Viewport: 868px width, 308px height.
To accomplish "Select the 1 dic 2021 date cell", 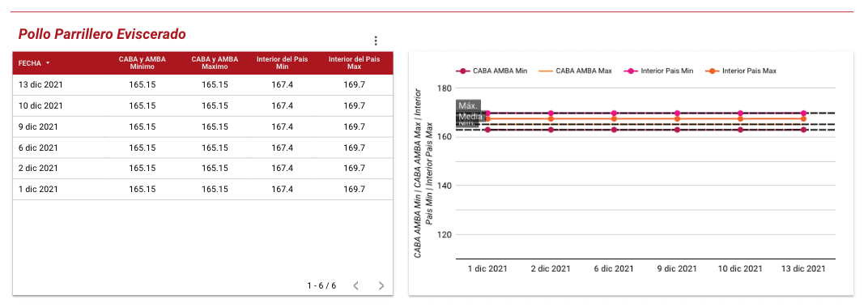I will (x=38, y=189).
